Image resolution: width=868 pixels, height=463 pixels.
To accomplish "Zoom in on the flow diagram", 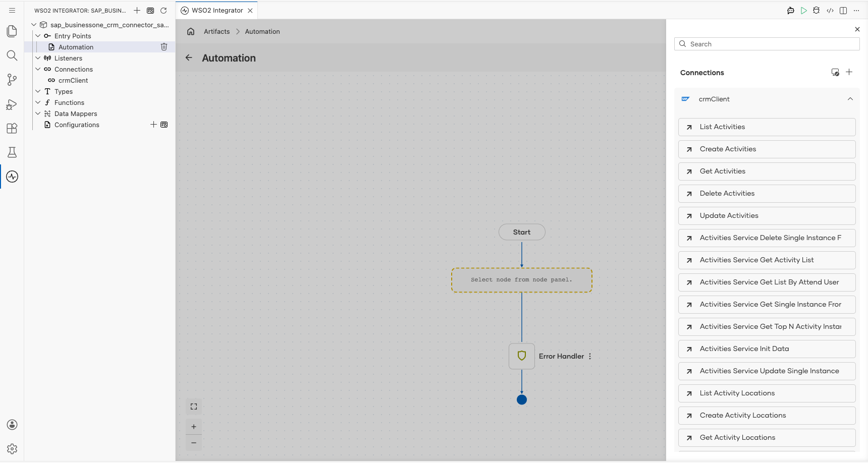I will pos(194,427).
